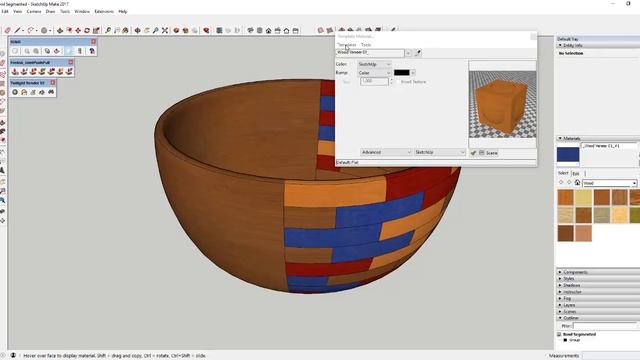Screen dimensions: 640x360
Task: Open the Camera menu
Action: (x=34, y=11)
